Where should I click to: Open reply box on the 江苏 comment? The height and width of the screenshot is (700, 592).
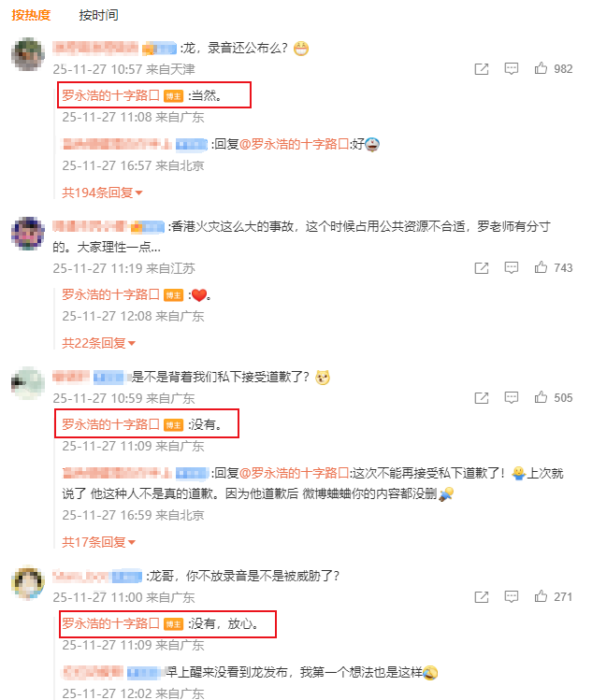pyautogui.click(x=512, y=268)
